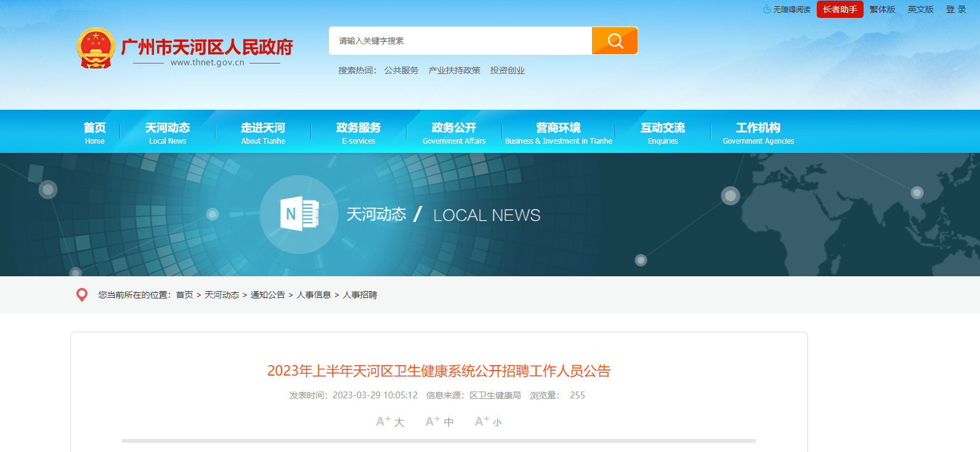Viewport: 980px width, 452px height.
Task: Set font size to medium (中)
Action: pos(439,422)
